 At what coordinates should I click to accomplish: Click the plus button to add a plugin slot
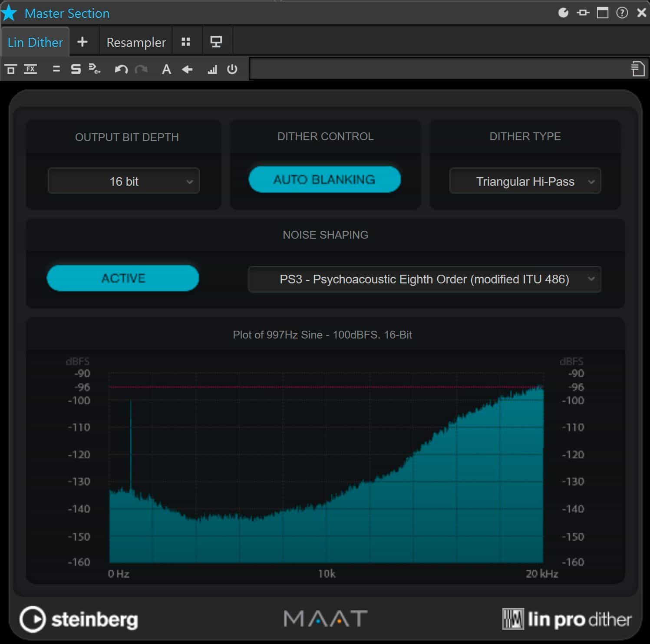tap(83, 42)
